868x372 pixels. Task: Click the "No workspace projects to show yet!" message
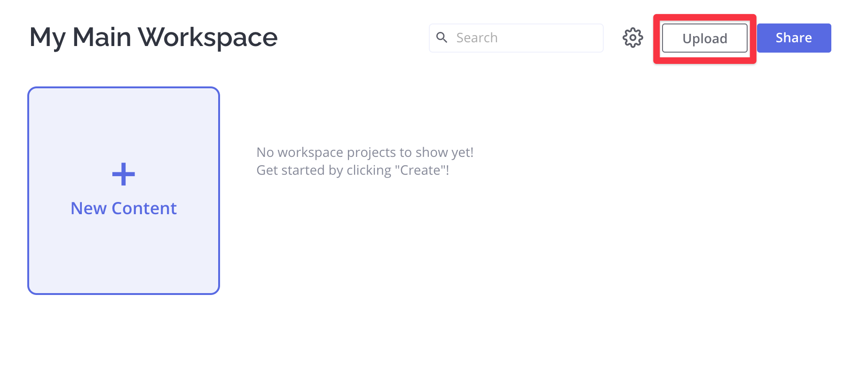tap(364, 152)
